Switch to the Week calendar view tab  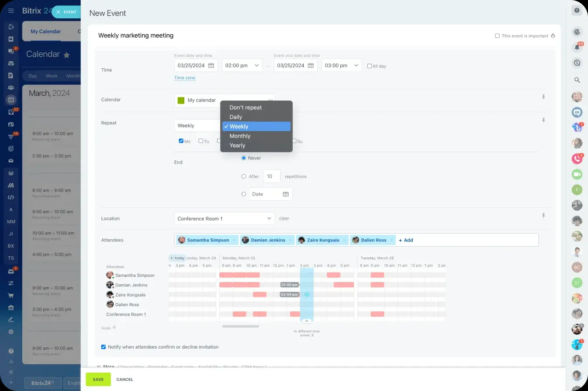tap(51, 75)
